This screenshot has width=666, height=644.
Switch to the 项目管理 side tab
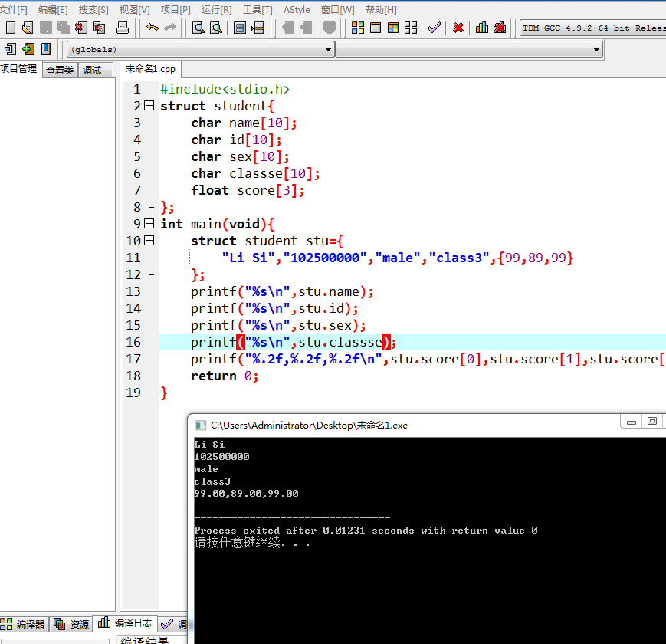pyautogui.click(x=19, y=69)
